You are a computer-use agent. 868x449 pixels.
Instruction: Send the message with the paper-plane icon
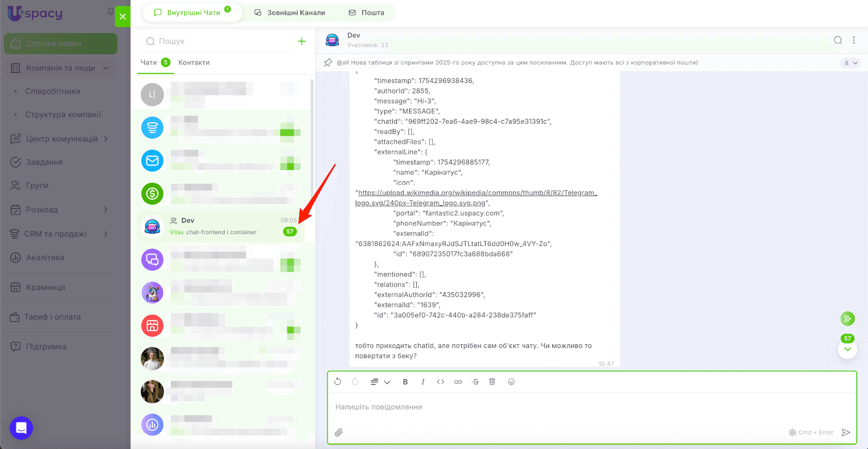pos(846,432)
